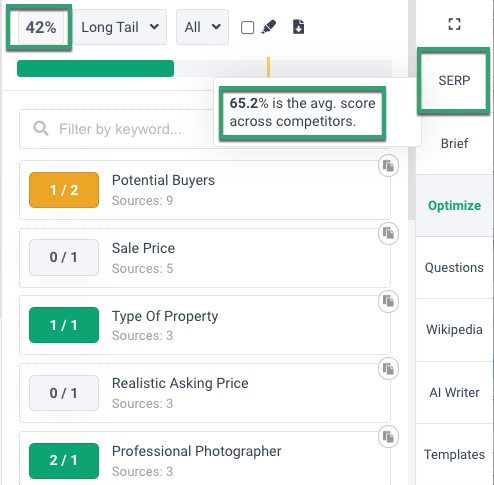This screenshot has height=485, width=494.
Task: Click the highlighter pen icon
Action: (269, 27)
